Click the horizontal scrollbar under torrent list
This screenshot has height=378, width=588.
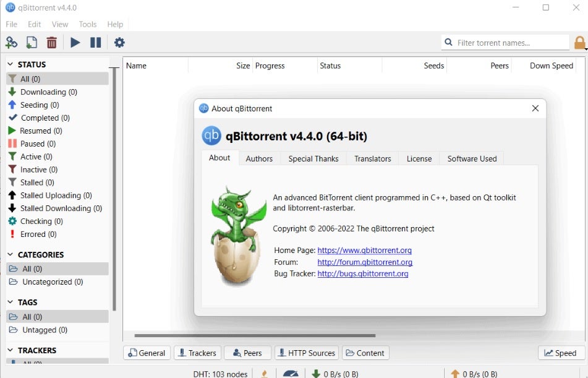point(255,336)
